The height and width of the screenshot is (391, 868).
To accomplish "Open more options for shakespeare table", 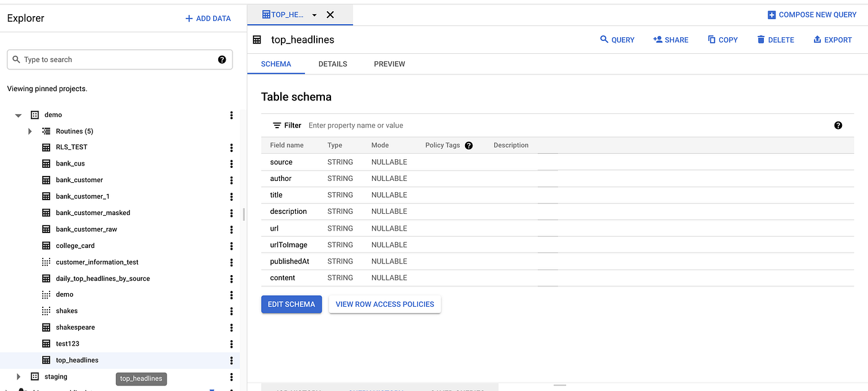I will (231, 328).
